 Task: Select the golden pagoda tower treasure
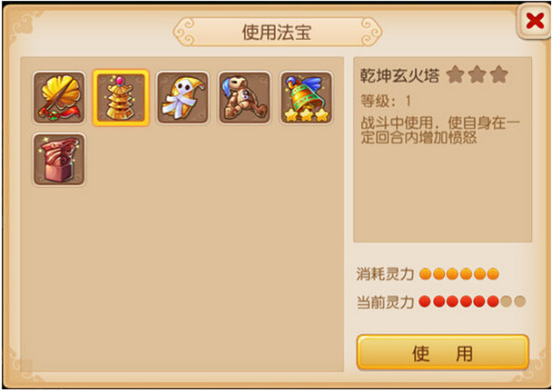[121, 98]
